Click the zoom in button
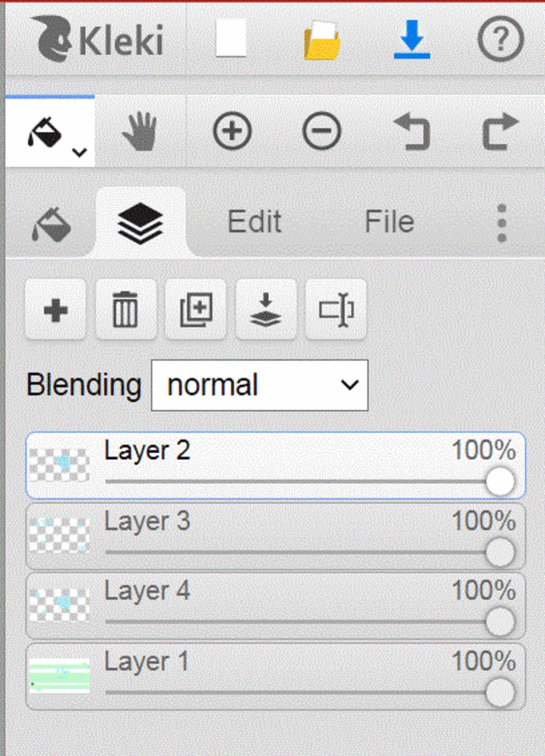Viewport: 545px width, 756px height. point(232,131)
